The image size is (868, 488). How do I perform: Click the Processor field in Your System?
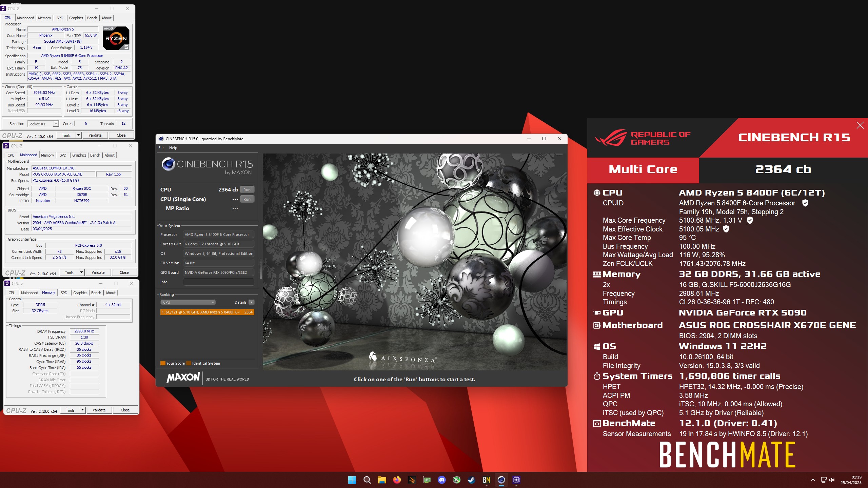219,235
